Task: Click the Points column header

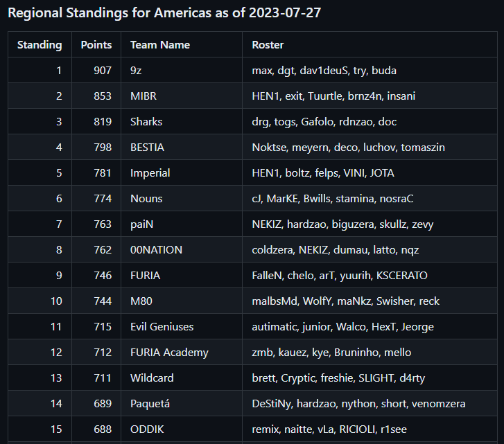Action: click(96, 44)
